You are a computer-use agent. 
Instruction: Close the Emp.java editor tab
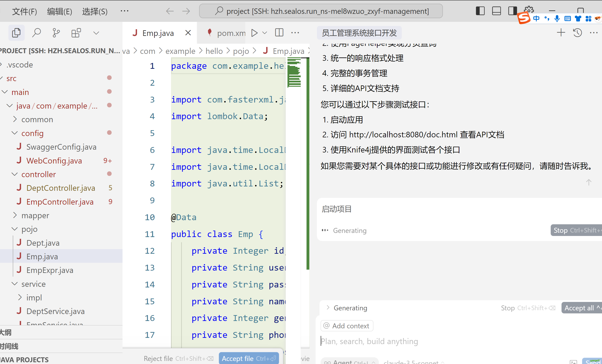click(x=188, y=33)
